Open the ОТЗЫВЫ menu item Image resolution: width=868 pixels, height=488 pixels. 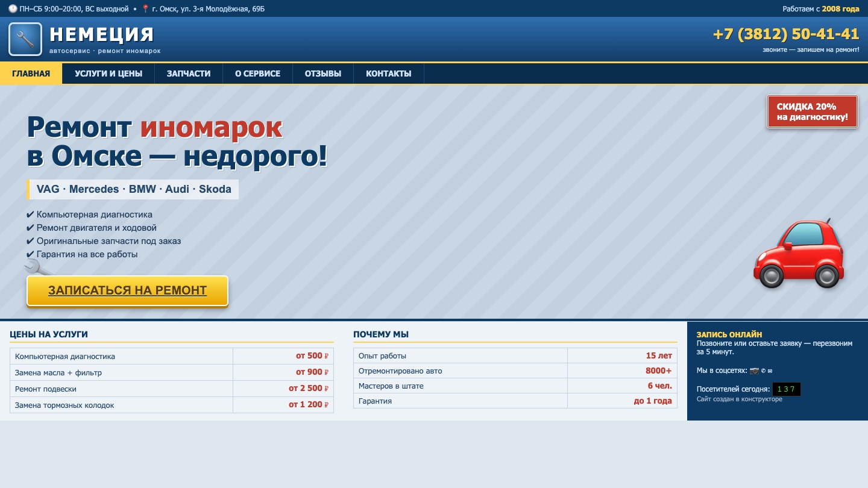point(323,74)
